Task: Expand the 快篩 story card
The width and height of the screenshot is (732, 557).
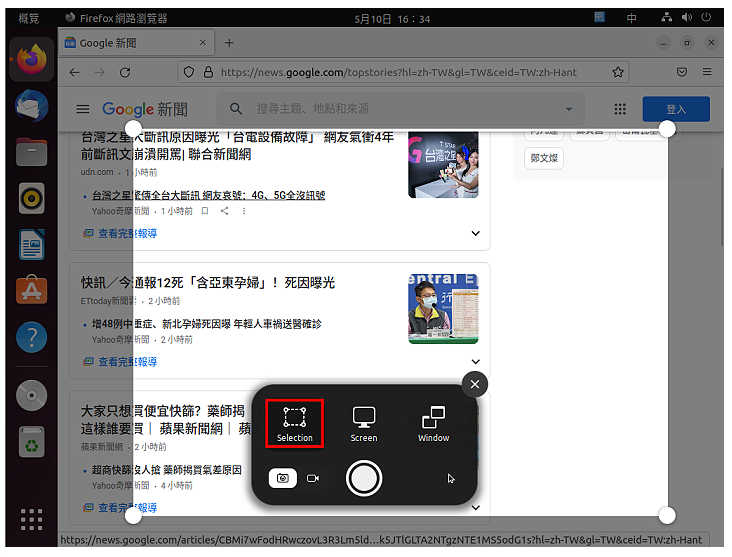Action: pos(475,508)
